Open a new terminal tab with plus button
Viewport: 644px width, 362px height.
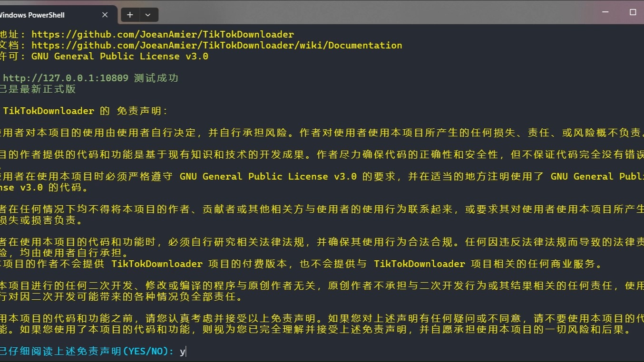coord(130,15)
